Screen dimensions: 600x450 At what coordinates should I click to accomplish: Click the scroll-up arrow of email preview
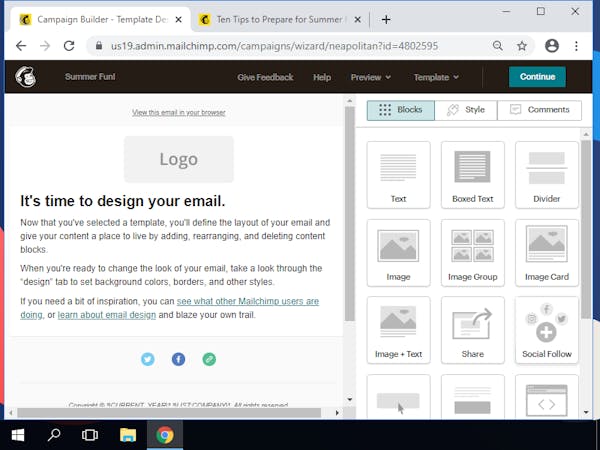click(x=349, y=101)
